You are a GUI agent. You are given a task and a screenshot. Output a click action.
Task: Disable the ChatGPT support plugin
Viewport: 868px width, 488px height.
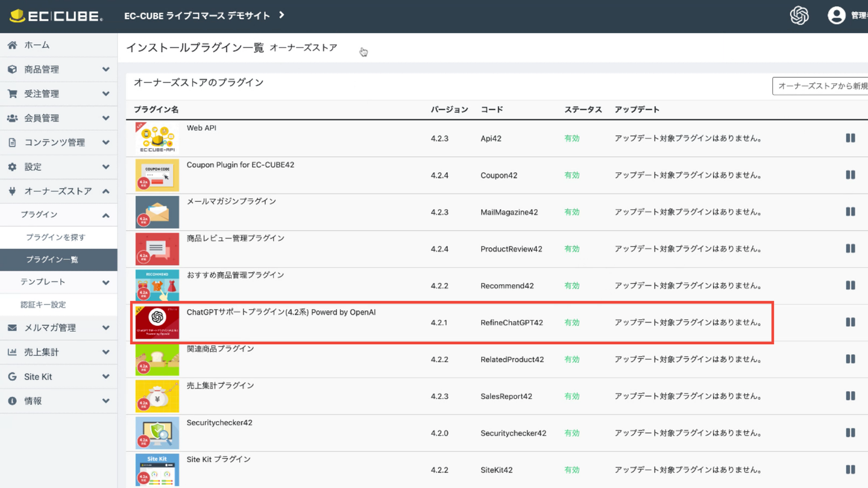click(x=850, y=322)
